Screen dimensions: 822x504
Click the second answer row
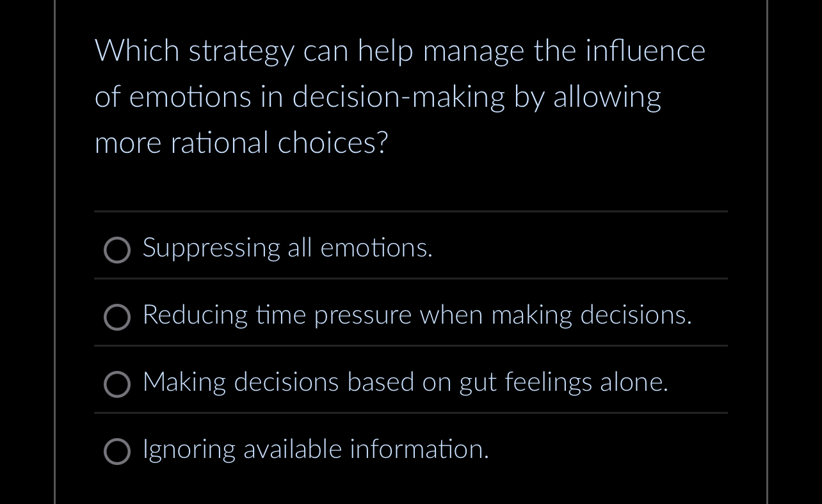coord(410,315)
